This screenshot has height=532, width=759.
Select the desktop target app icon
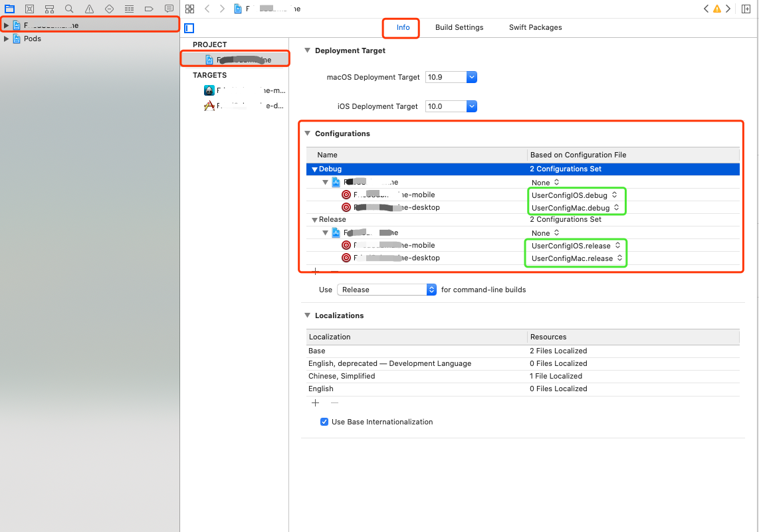point(209,106)
